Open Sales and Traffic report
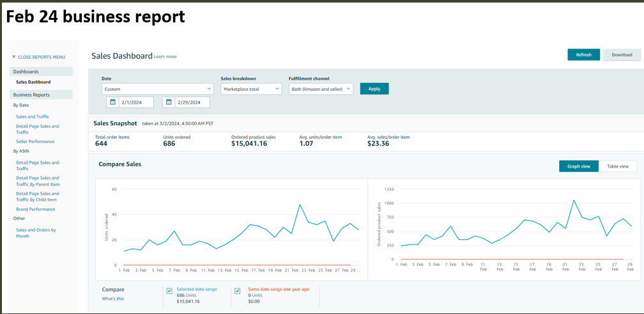644x314 pixels. click(33, 117)
